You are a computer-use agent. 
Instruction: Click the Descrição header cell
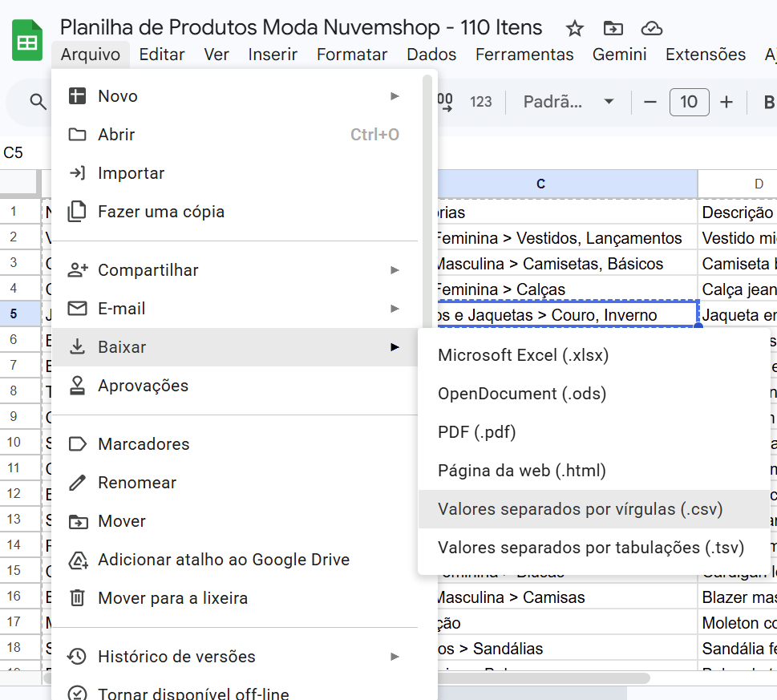[x=738, y=212]
